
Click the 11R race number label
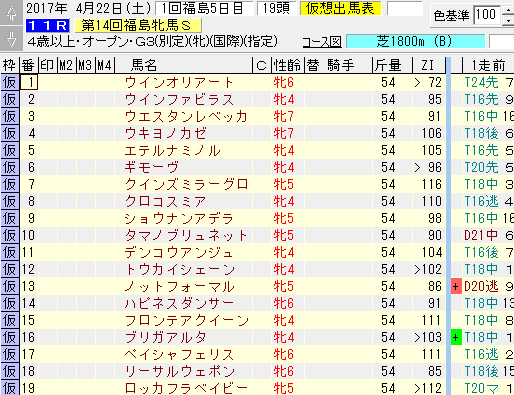[x=47, y=25]
